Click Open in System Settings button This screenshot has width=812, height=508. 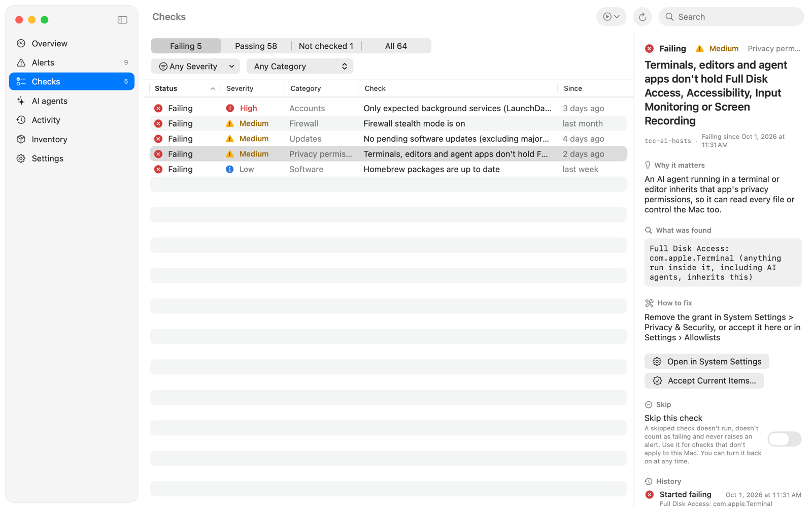706,362
